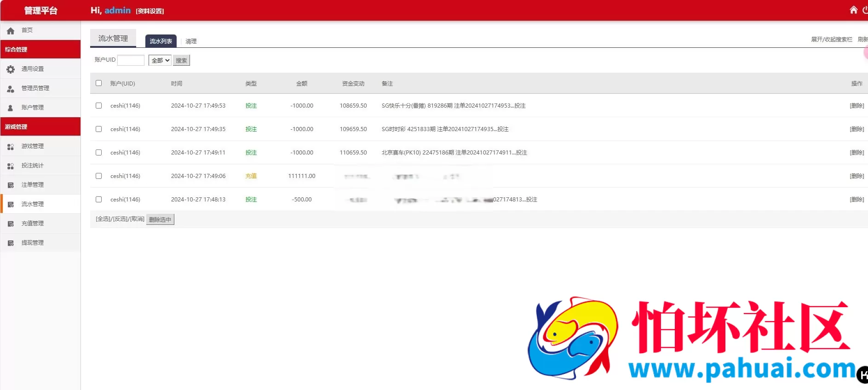868x390 pixels.
Task: Click the 全选 link below the table
Action: point(103,219)
